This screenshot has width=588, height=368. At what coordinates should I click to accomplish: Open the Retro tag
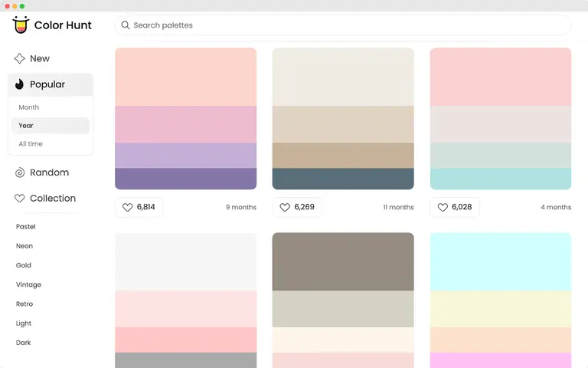pyautogui.click(x=24, y=304)
